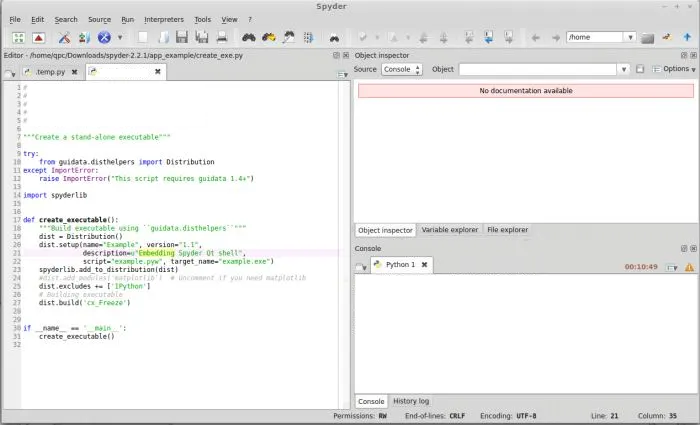Open the View menu
The width and height of the screenshot is (700, 425).
pyautogui.click(x=229, y=20)
